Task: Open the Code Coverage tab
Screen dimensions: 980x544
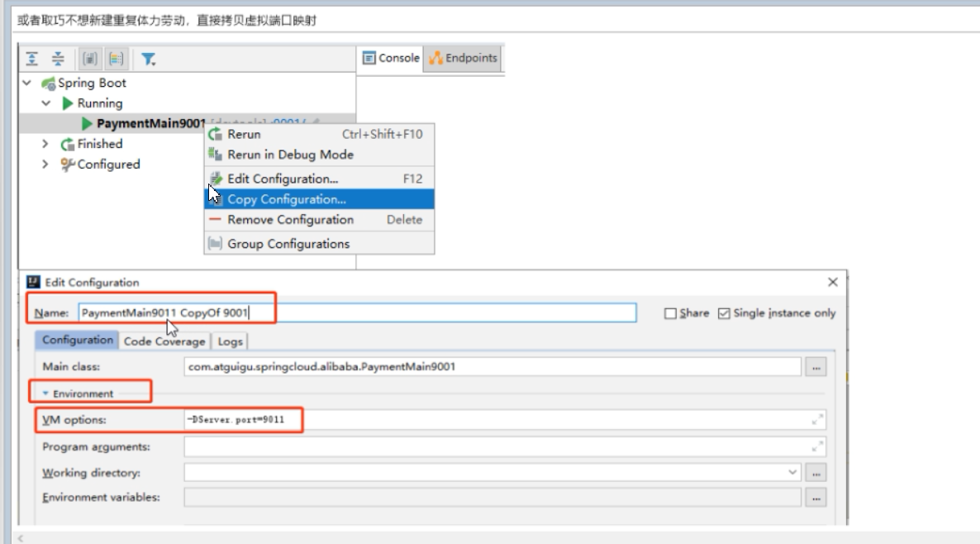Action: pyautogui.click(x=164, y=341)
